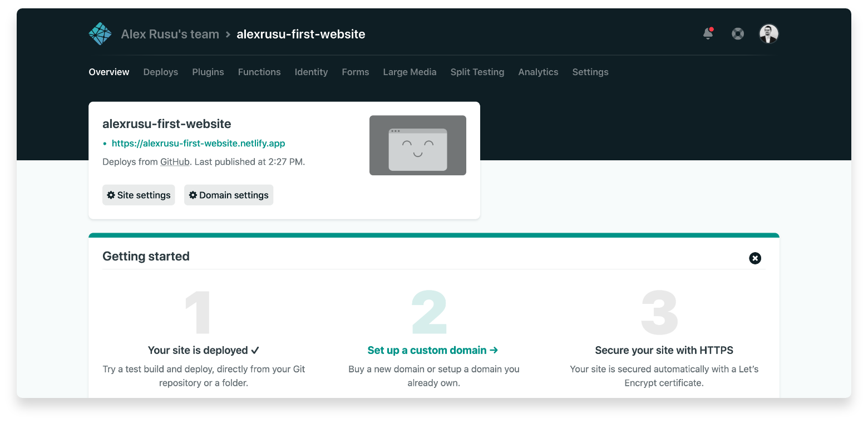
Task: Click 'Secure your site with HTTPS' text
Action: [664, 350]
